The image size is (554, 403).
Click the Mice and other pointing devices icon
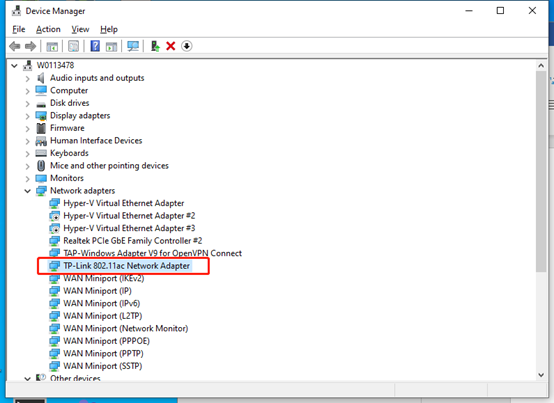click(x=41, y=166)
